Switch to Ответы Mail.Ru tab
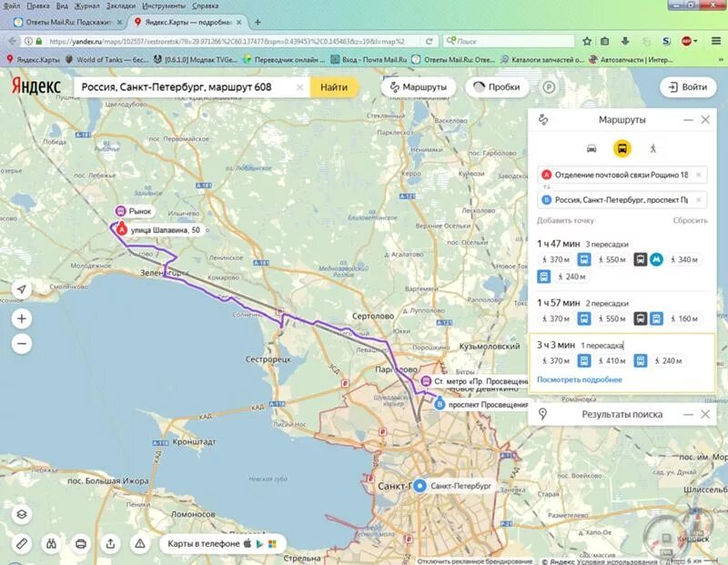The image size is (728, 565). click(x=67, y=22)
